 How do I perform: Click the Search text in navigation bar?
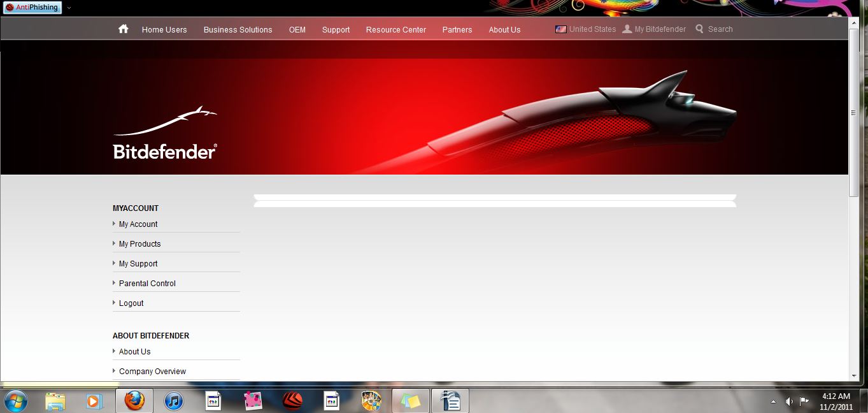point(720,29)
